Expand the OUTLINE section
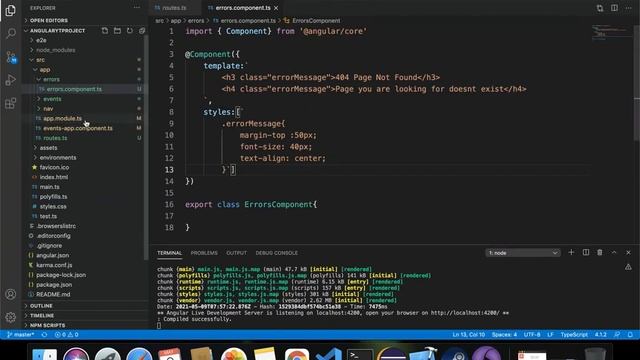Screen dimensions: 640x360 [x=41, y=306]
